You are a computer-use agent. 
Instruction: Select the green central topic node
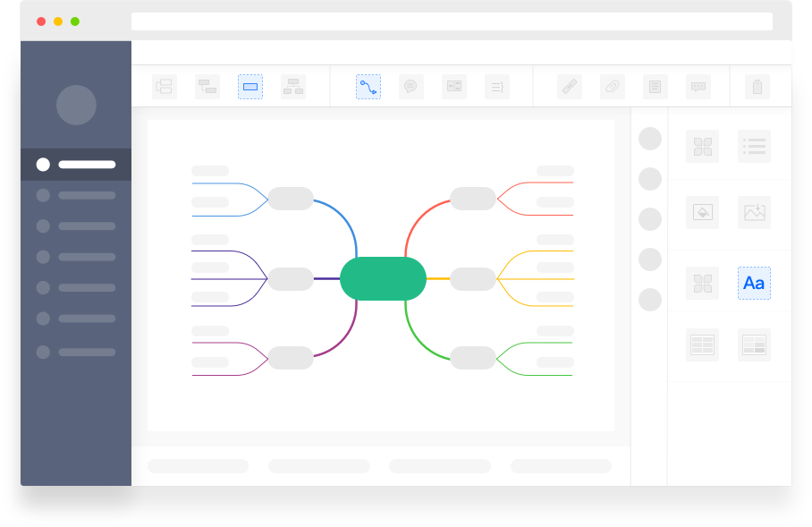click(383, 278)
